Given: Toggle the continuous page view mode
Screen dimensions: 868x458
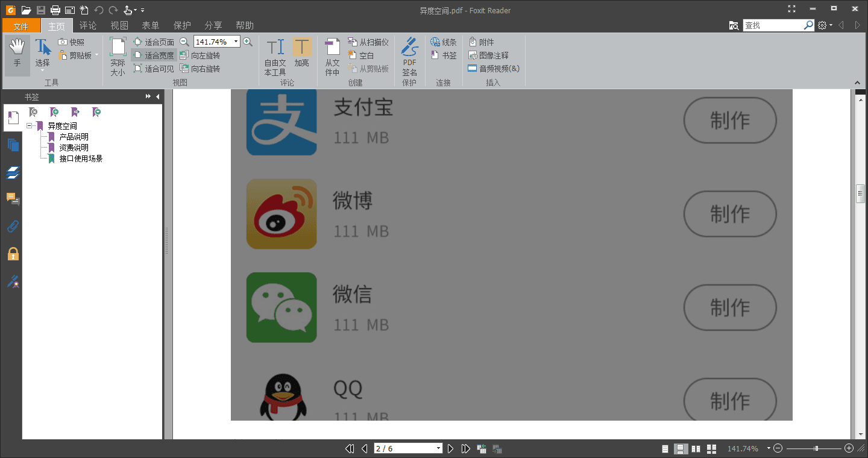Looking at the screenshot, I should pos(681,449).
